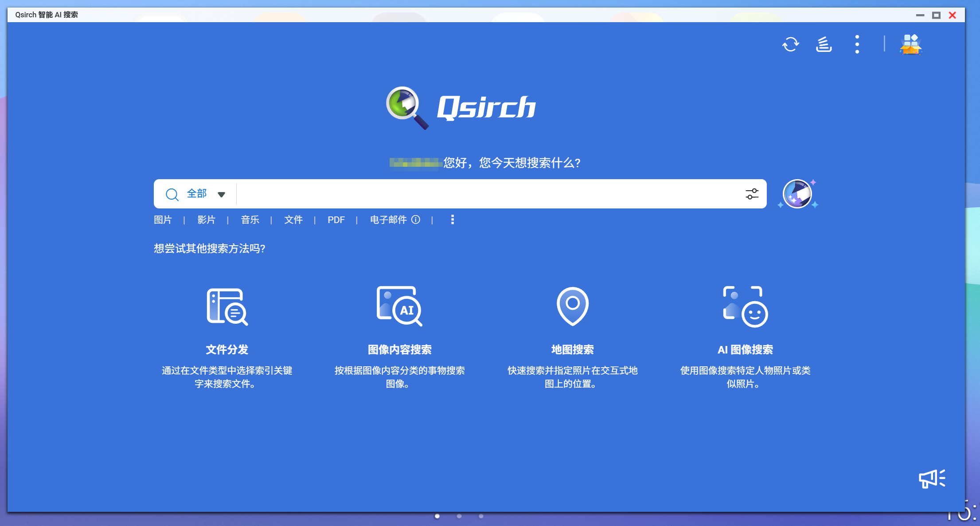Click the colorful app center icon

(910, 44)
